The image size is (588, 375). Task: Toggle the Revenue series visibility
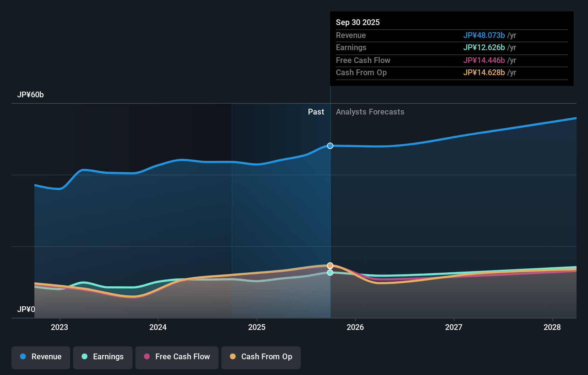coord(40,357)
